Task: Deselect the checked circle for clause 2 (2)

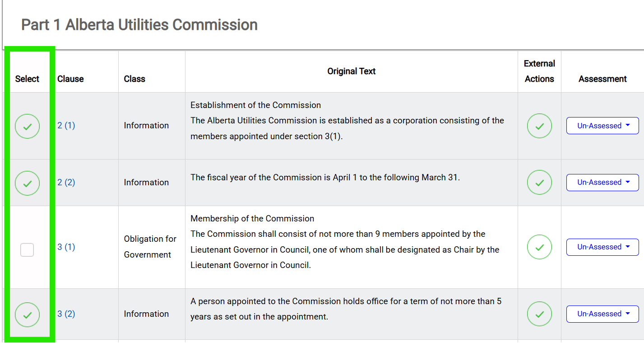Action: tap(27, 183)
